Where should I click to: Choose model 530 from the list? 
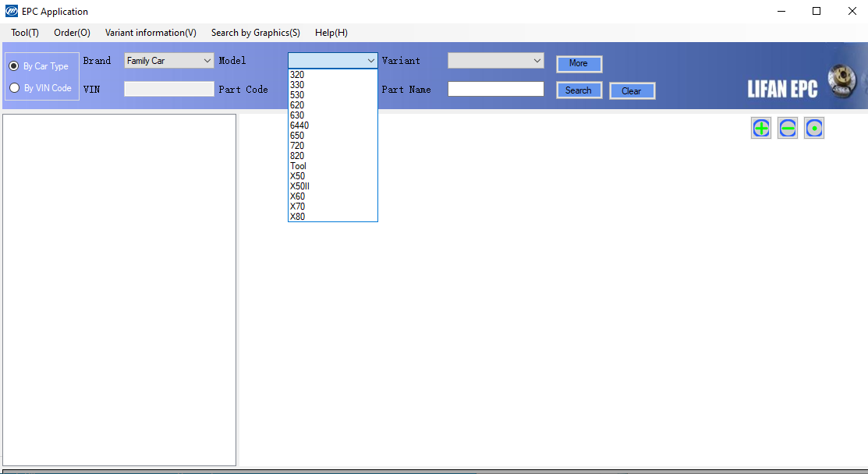[x=333, y=94]
